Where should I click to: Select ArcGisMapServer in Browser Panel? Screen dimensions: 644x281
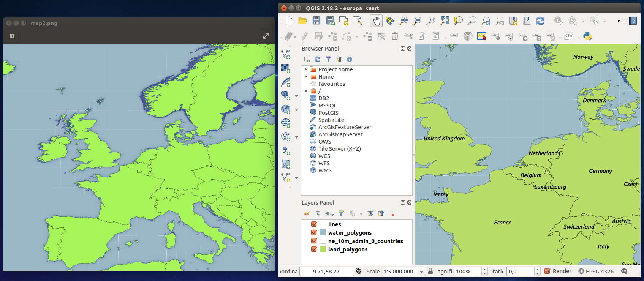tap(340, 134)
